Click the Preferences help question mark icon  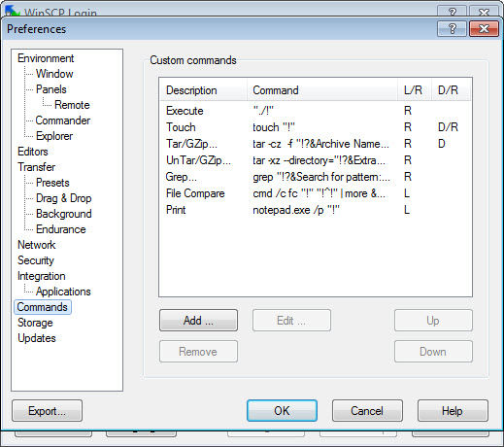pyautogui.click(x=452, y=29)
